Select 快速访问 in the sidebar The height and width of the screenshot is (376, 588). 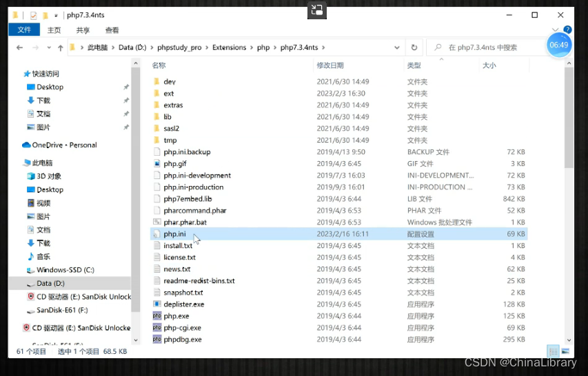[45, 74]
